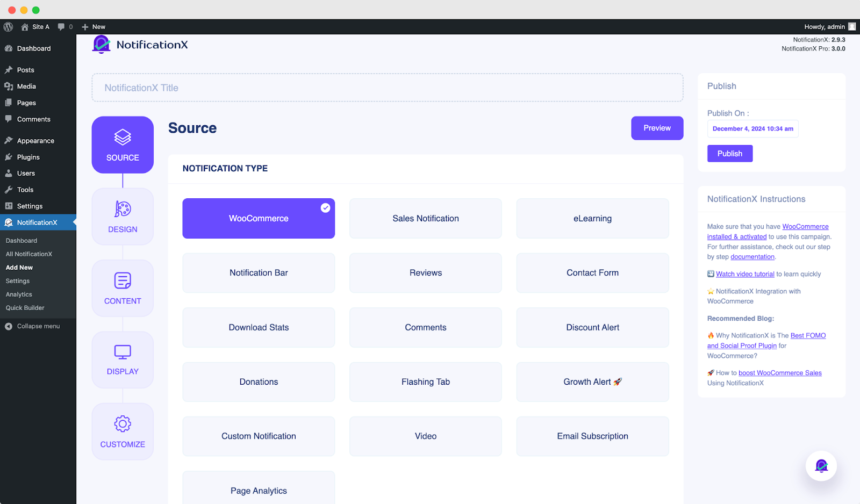Select Donations notification type
Image resolution: width=860 pixels, height=504 pixels.
tap(259, 382)
